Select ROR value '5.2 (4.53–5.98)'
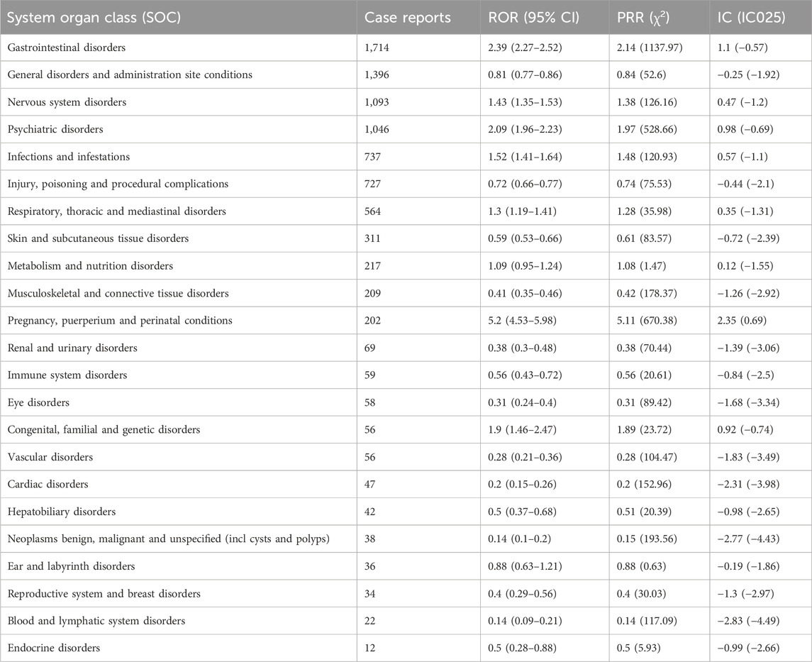Screen dimensions: 812x662 tap(522, 320)
